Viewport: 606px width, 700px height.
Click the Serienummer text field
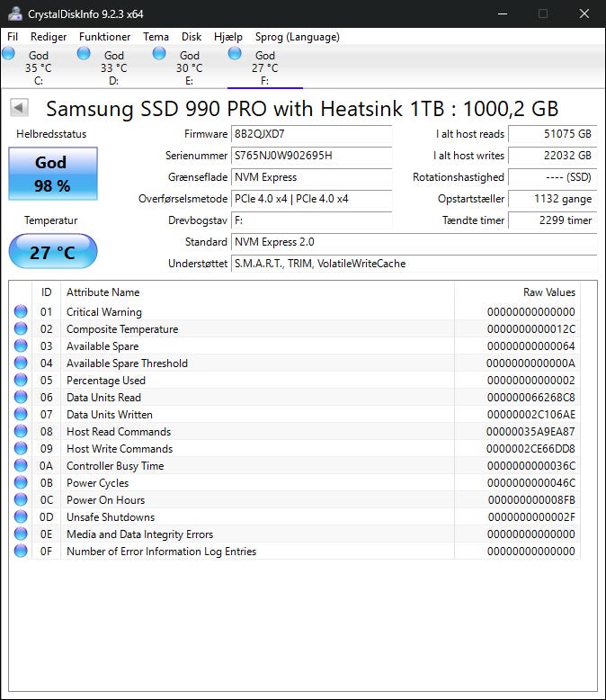311,156
